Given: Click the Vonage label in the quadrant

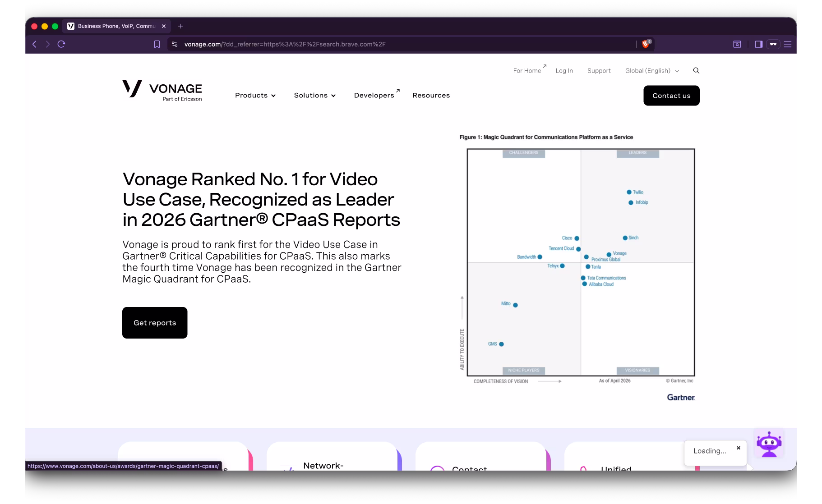Looking at the screenshot, I should pos(619,253).
